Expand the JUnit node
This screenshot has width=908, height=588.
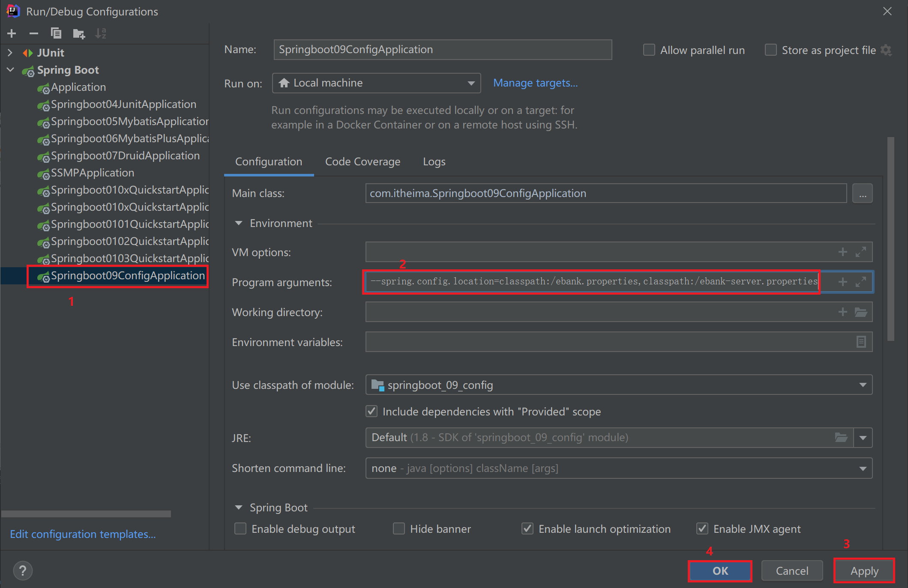point(10,53)
